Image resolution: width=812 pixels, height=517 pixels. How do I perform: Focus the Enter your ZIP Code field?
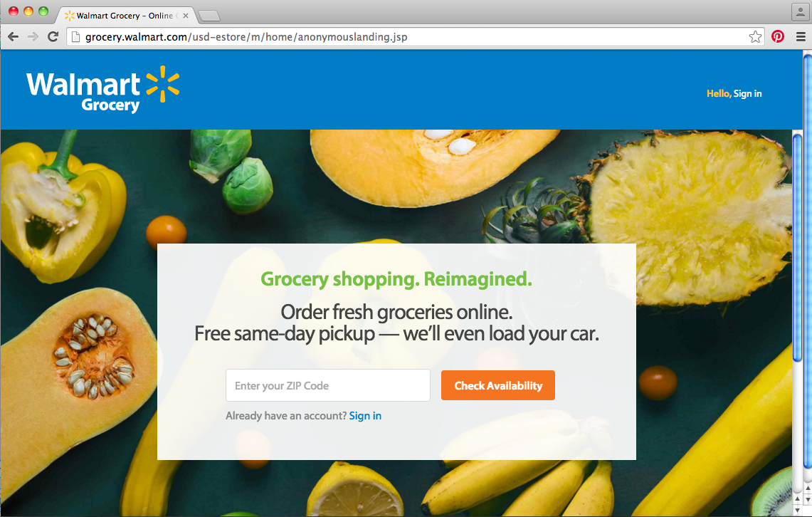(328, 385)
